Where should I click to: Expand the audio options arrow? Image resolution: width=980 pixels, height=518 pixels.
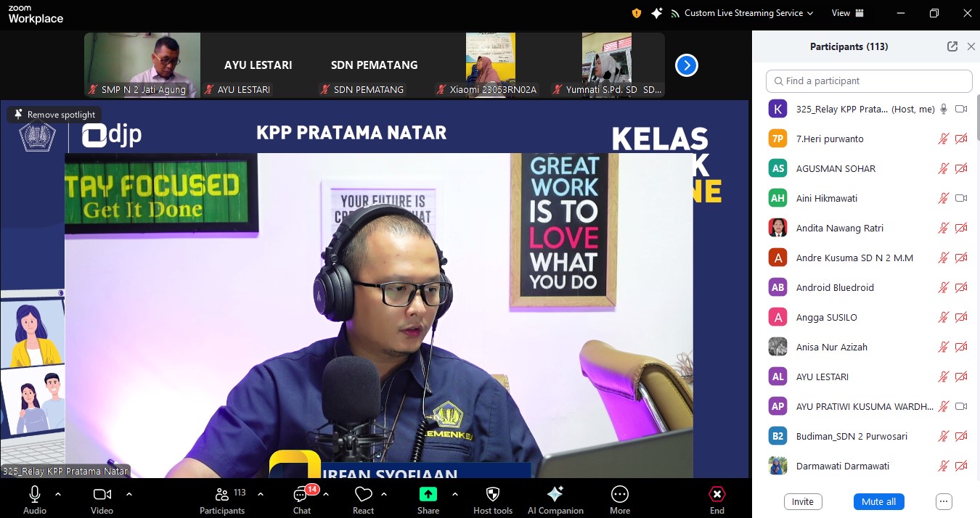click(58, 494)
